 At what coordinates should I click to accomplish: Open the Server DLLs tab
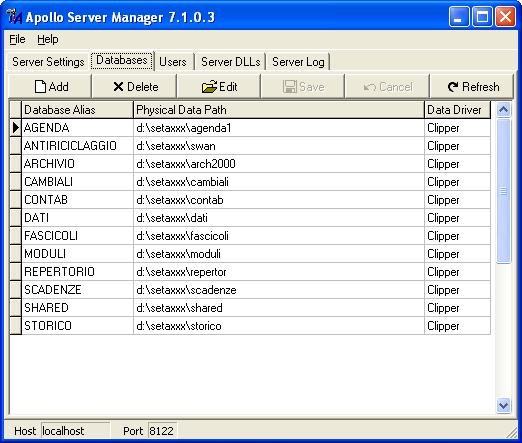pyautogui.click(x=231, y=62)
